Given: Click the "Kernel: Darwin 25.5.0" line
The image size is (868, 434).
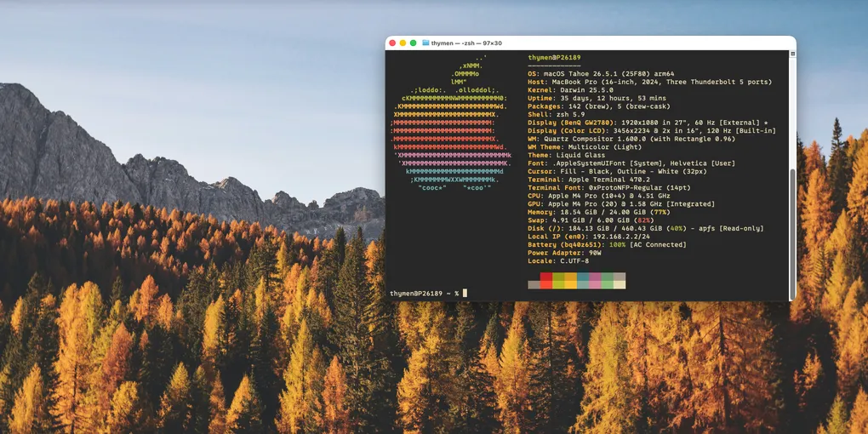Looking at the screenshot, I should coord(570,89).
